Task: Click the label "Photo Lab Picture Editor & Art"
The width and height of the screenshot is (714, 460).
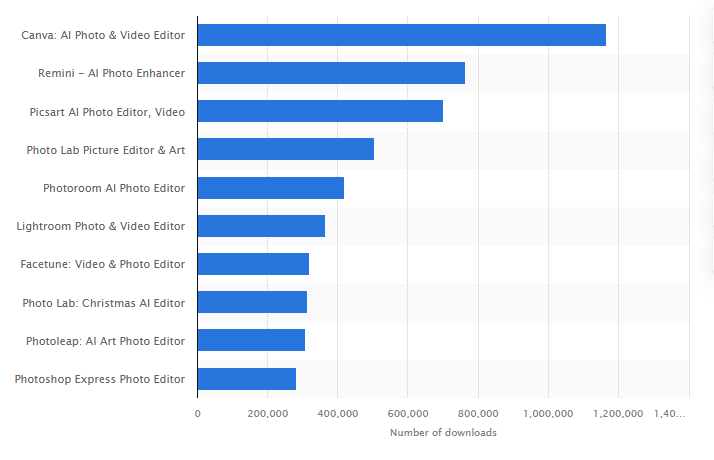Action: point(106,150)
